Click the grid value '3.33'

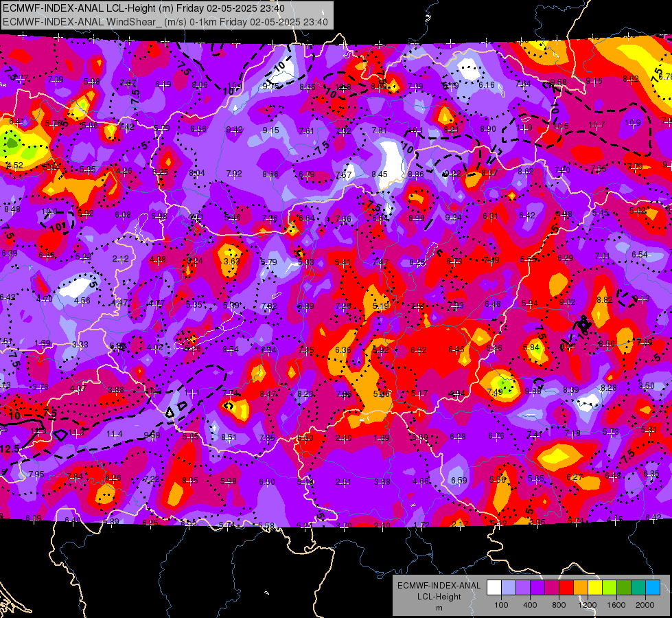point(80,345)
